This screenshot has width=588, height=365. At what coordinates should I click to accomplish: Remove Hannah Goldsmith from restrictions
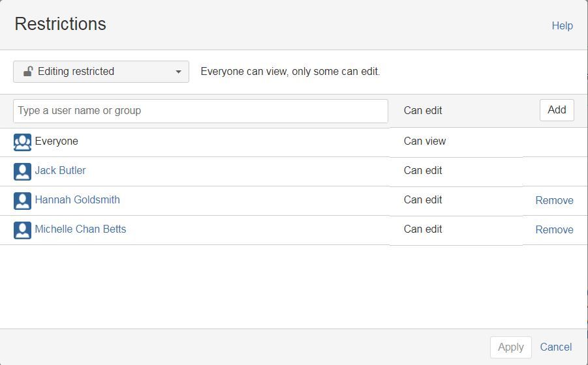click(554, 201)
